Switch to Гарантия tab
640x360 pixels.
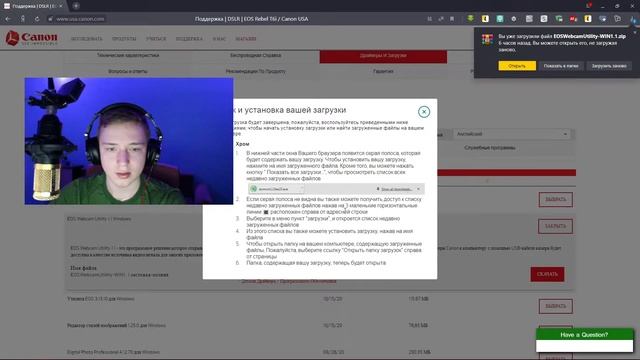383,71
